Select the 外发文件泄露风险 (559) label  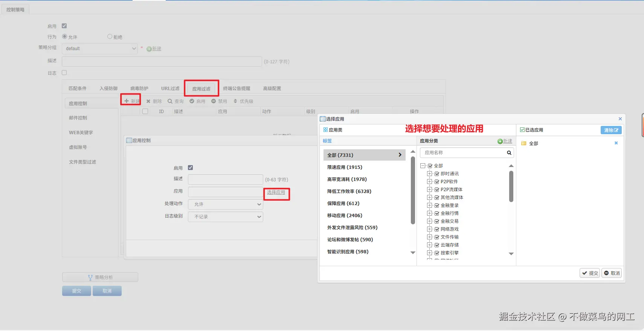[x=352, y=227]
